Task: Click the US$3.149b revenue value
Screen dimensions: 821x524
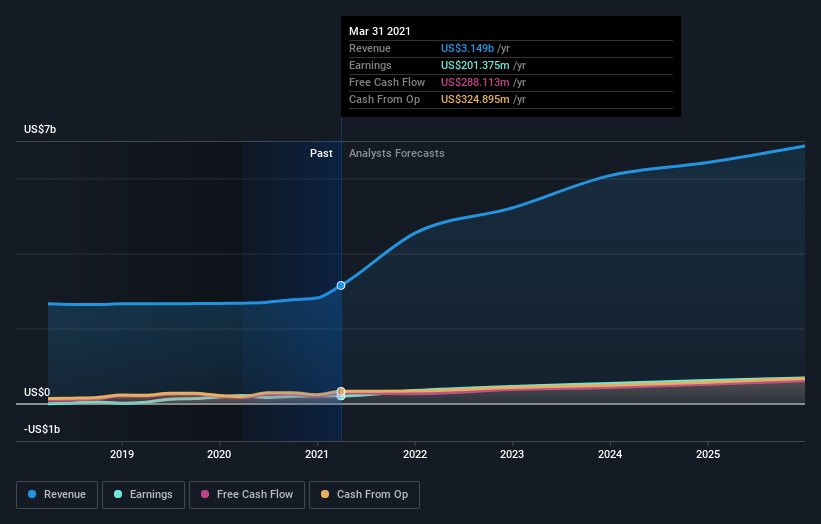Action: [467, 48]
